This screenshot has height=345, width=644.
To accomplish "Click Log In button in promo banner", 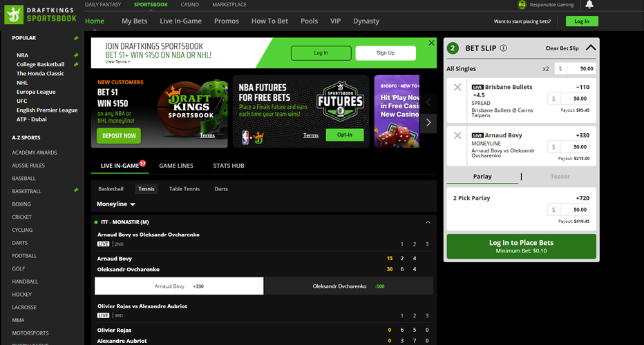I will tap(321, 53).
